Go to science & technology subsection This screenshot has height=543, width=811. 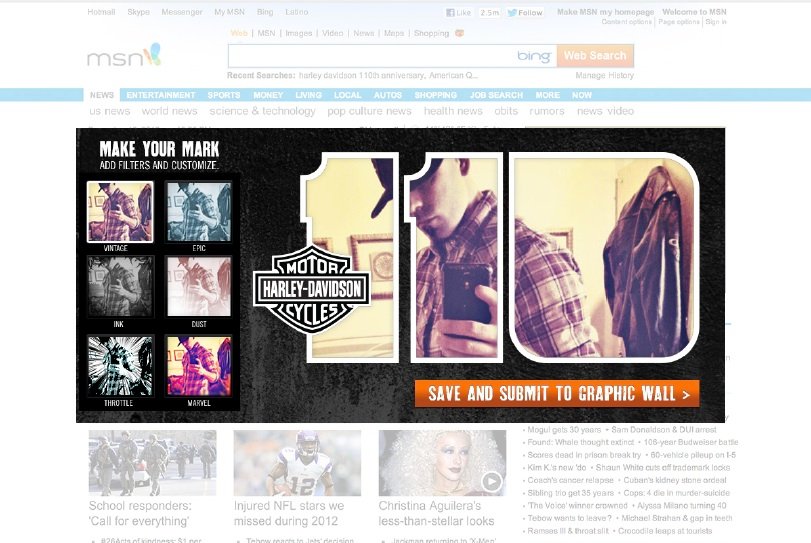pos(262,111)
